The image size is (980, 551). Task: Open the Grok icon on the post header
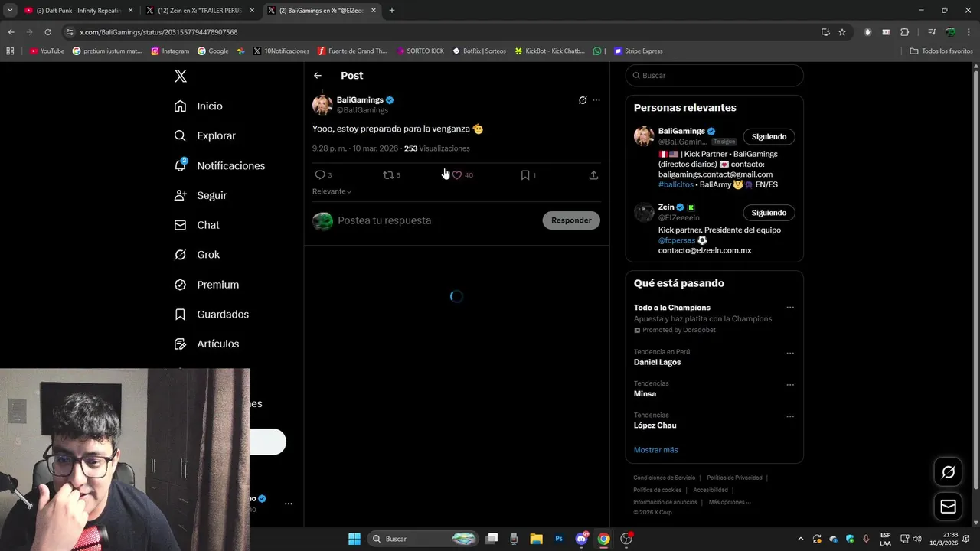pyautogui.click(x=583, y=100)
